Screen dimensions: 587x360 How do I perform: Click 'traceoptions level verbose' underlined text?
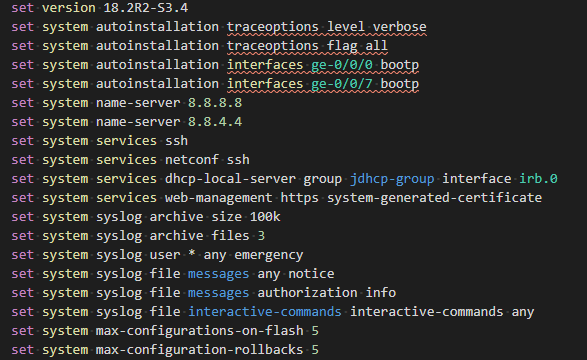326,27
